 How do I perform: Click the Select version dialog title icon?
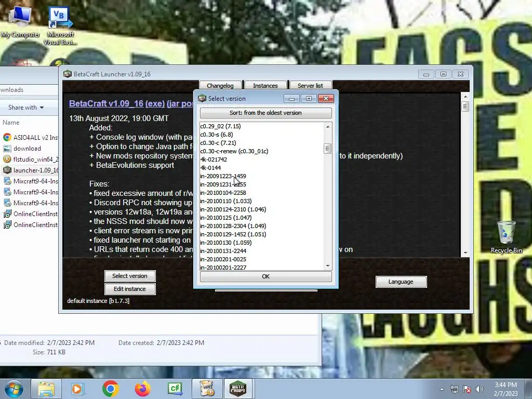tap(202, 98)
